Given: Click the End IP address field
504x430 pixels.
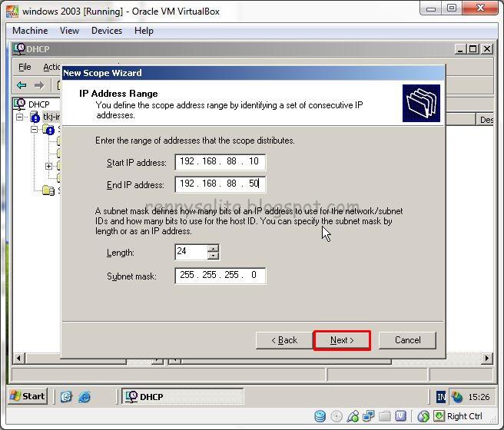Looking at the screenshot, I should (x=220, y=184).
